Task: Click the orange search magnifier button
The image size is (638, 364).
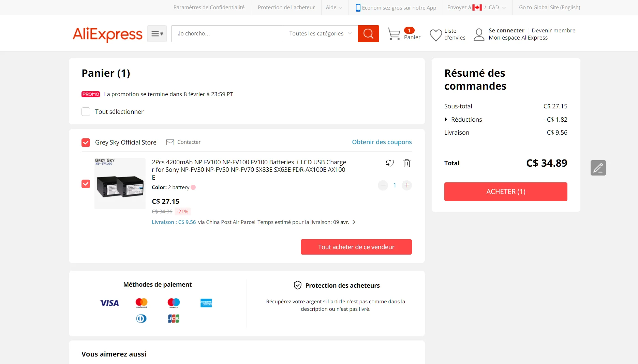Action: tap(368, 34)
